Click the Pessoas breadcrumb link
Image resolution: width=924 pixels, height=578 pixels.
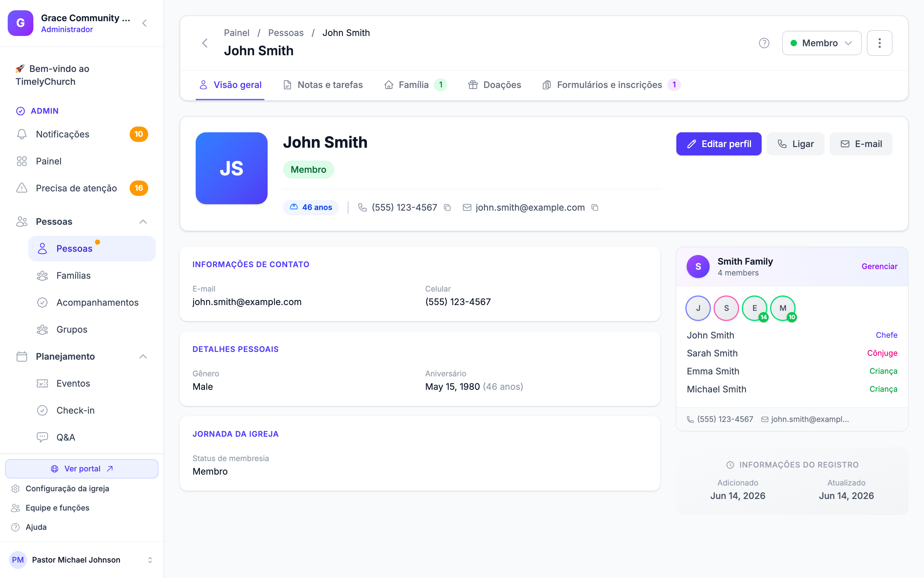tap(286, 33)
